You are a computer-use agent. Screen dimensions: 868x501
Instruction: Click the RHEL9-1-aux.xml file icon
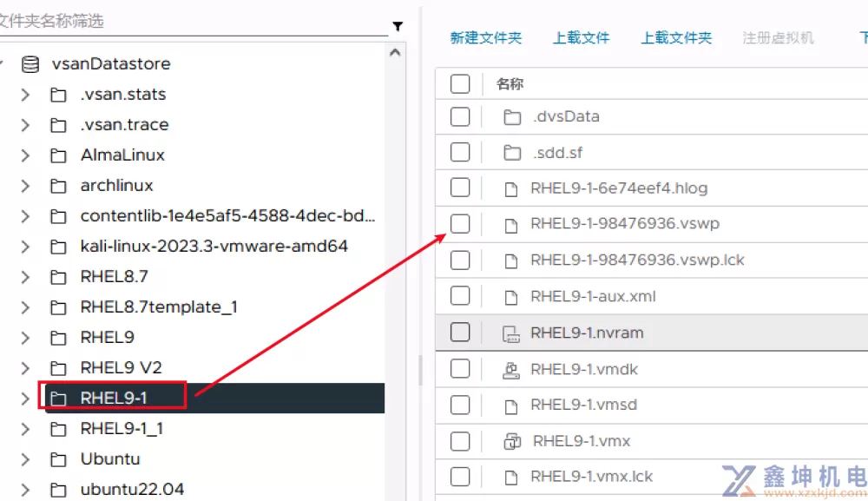[x=511, y=299]
